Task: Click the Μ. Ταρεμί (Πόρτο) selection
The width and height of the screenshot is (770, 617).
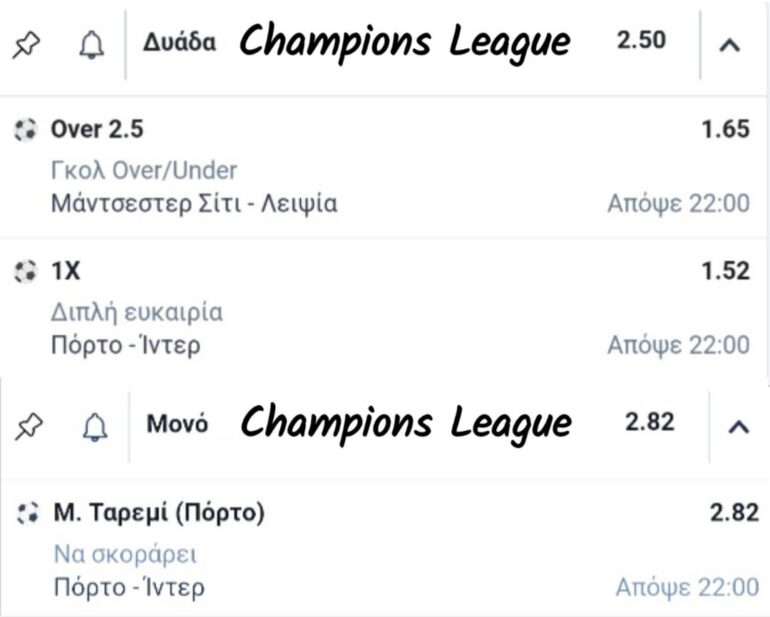Action: (x=159, y=514)
